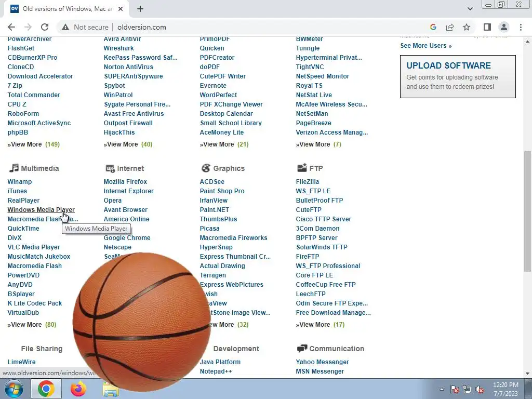Open the Paint.NET link
Viewport: 532px width, 399px height.
[215, 210]
